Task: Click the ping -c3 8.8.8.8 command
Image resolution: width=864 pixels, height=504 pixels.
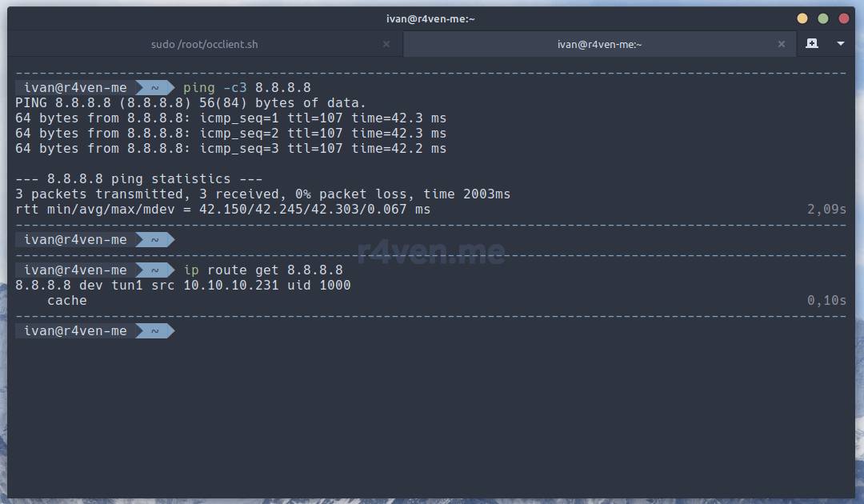Action: pyautogui.click(x=246, y=88)
